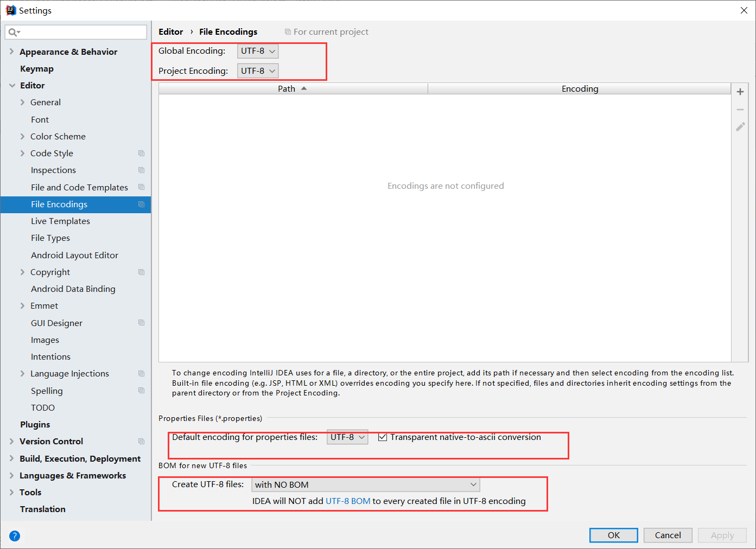Click the Encoding column header
This screenshot has width=756, height=549.
580,89
